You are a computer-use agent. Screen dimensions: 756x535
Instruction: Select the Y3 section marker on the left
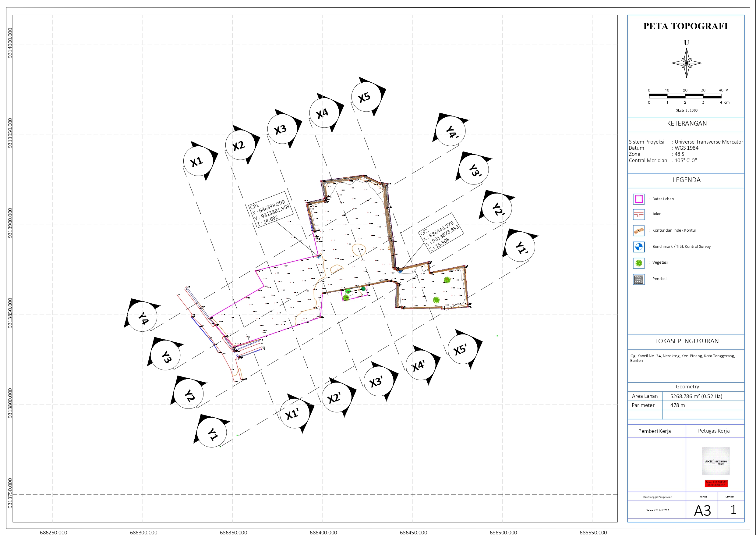click(165, 355)
